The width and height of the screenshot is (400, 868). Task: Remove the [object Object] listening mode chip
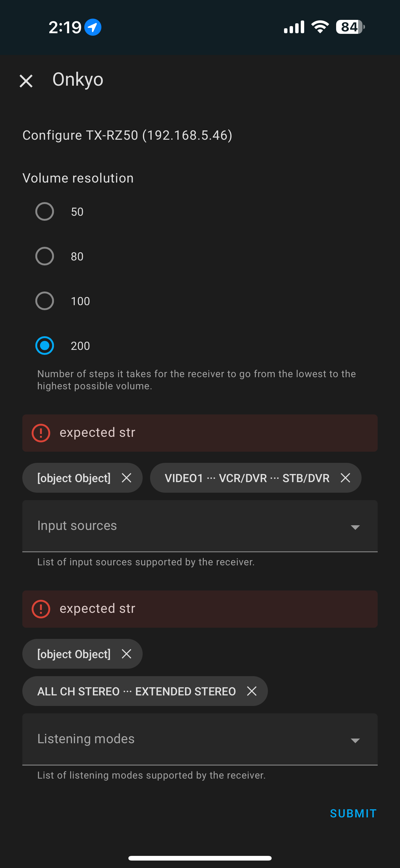pyautogui.click(x=127, y=654)
